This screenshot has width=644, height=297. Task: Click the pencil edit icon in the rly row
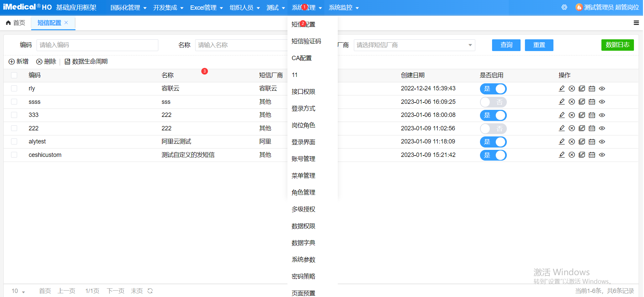click(562, 89)
